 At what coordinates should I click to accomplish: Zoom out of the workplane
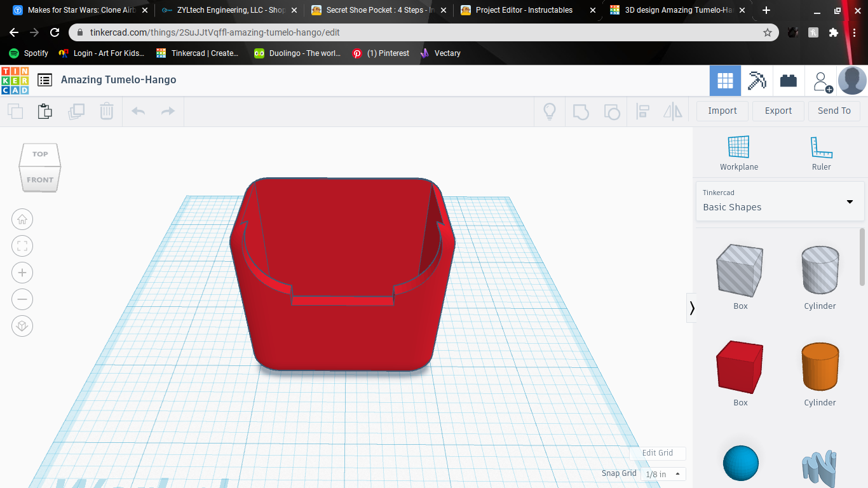click(x=22, y=299)
